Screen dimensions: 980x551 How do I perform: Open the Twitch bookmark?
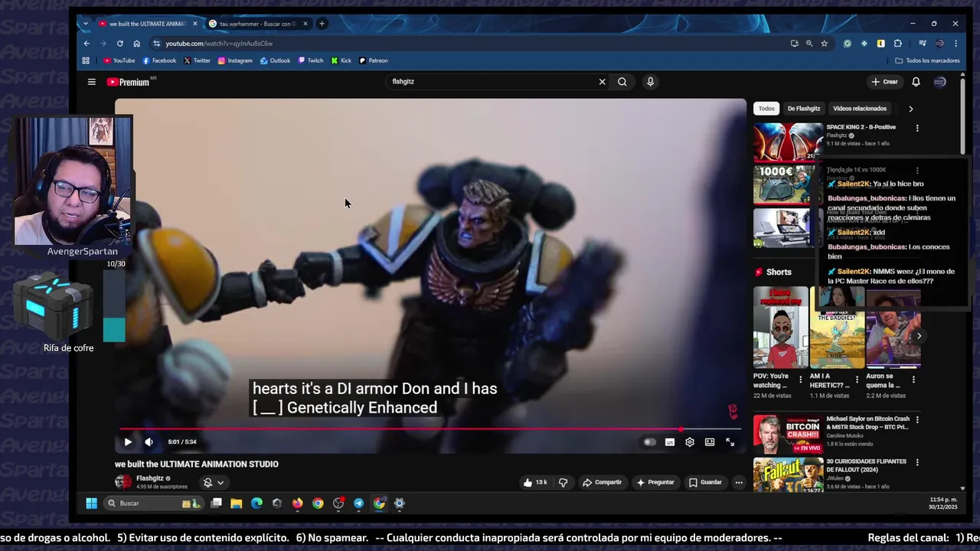[310, 60]
